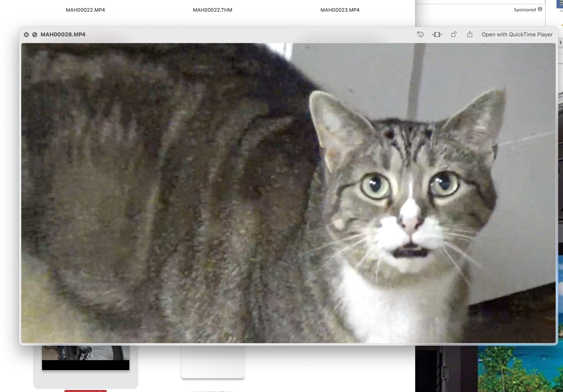Click the blank THM file thumbnail in Finder
563x392 pixels.
213,361
